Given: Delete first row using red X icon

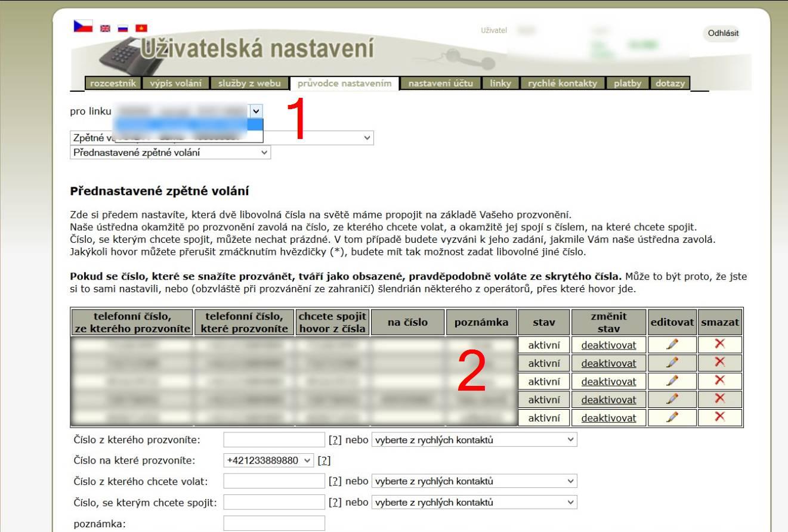Looking at the screenshot, I should [720, 344].
